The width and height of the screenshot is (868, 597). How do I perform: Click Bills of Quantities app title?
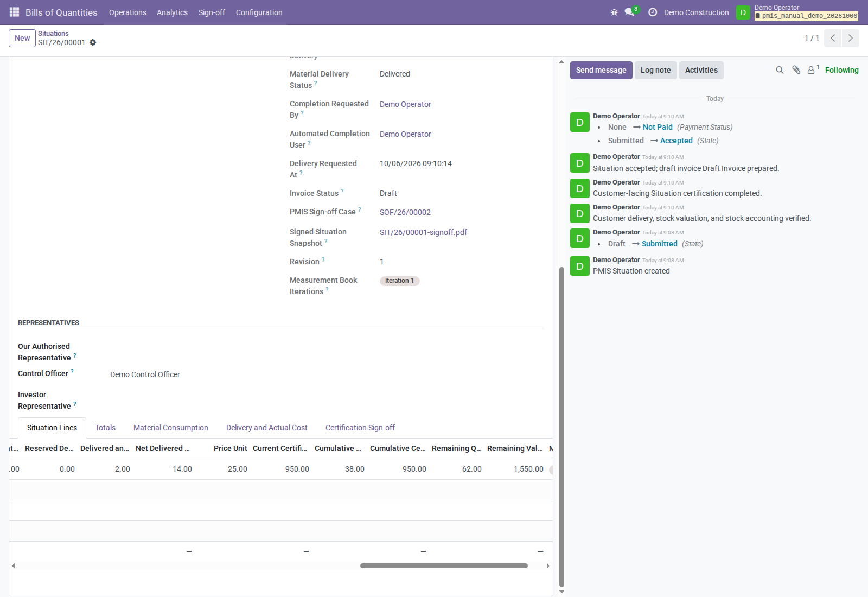61,12
